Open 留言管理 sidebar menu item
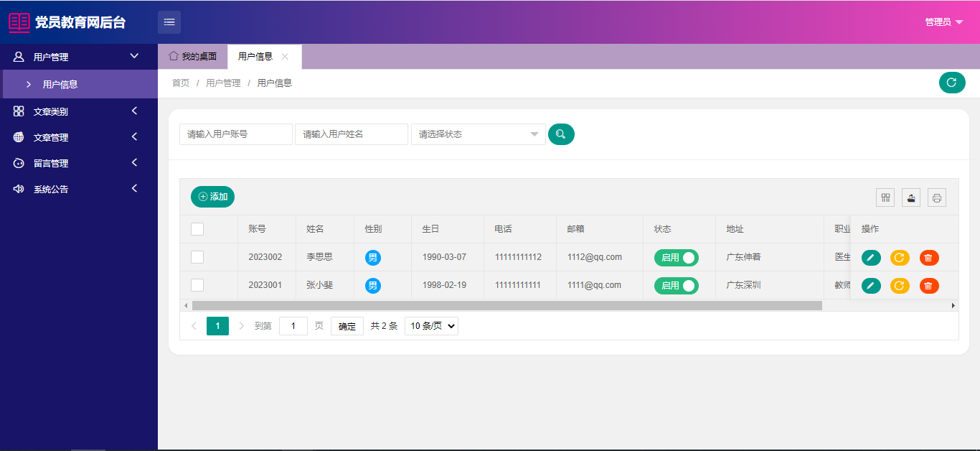 [79, 163]
